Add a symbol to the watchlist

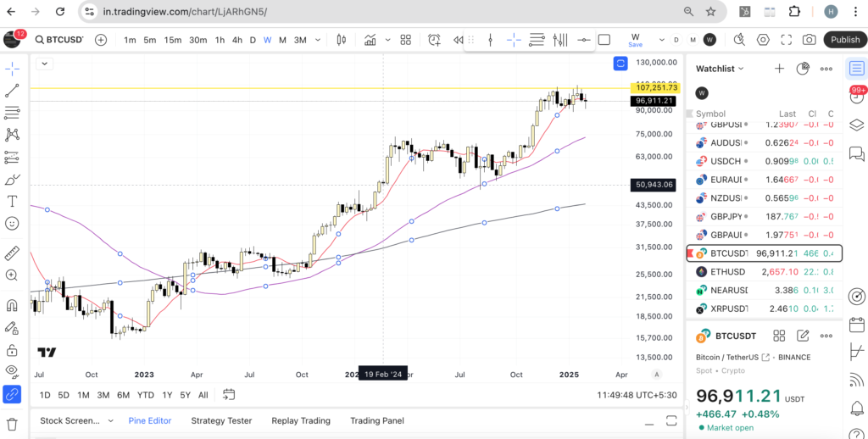tap(780, 69)
